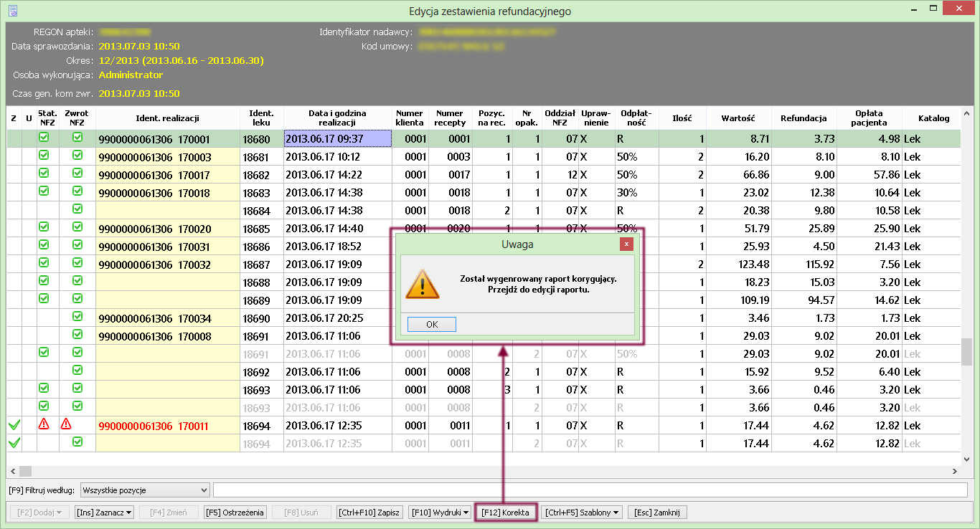This screenshot has height=529, width=980.
Task: Click the horizontal scrollbar right arrow
Action: click(955, 471)
